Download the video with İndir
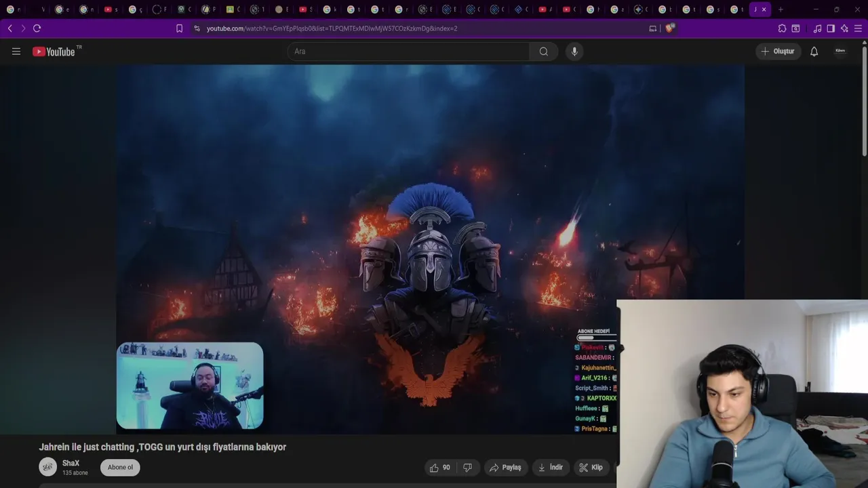The height and width of the screenshot is (488, 868). click(551, 468)
